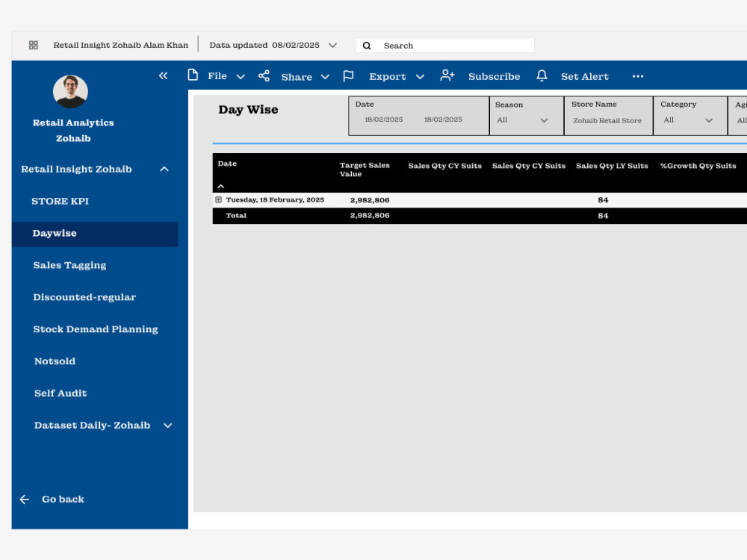
Task: Open the Share dropdown arrow
Action: [325, 77]
